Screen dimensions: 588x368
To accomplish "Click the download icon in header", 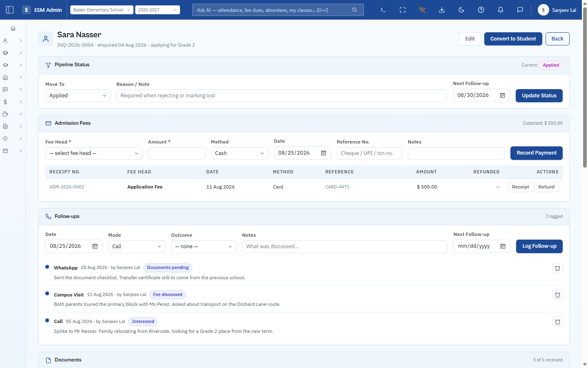I will 442,10.
